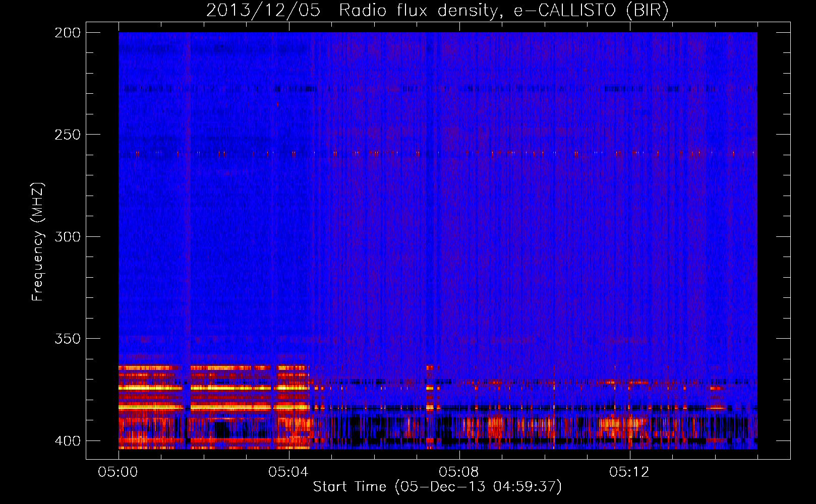The width and height of the screenshot is (816, 504).
Task: Click the 05:12 time tick label
Action: pos(629,472)
